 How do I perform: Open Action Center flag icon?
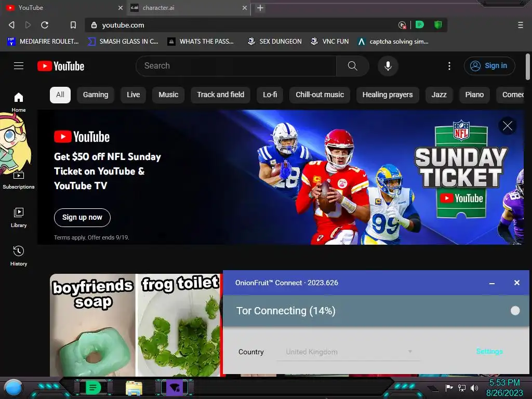point(449,388)
